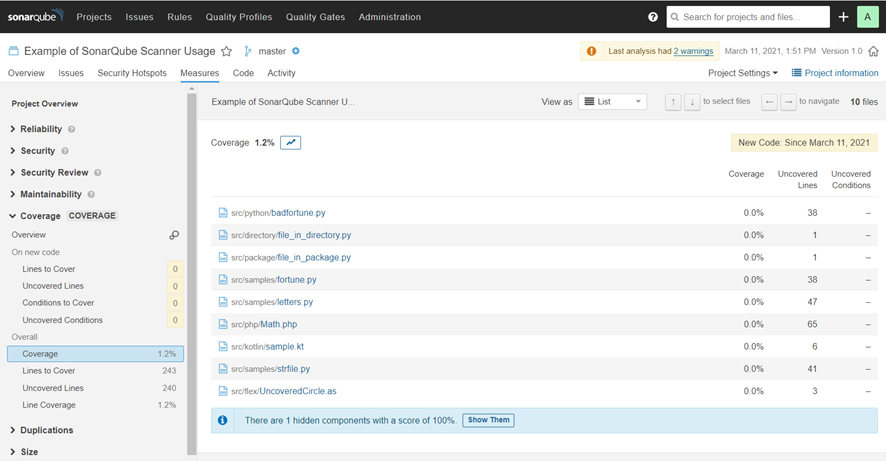Click the branch plus icon next to master
Viewport: 886px width, 461px height.
point(296,51)
